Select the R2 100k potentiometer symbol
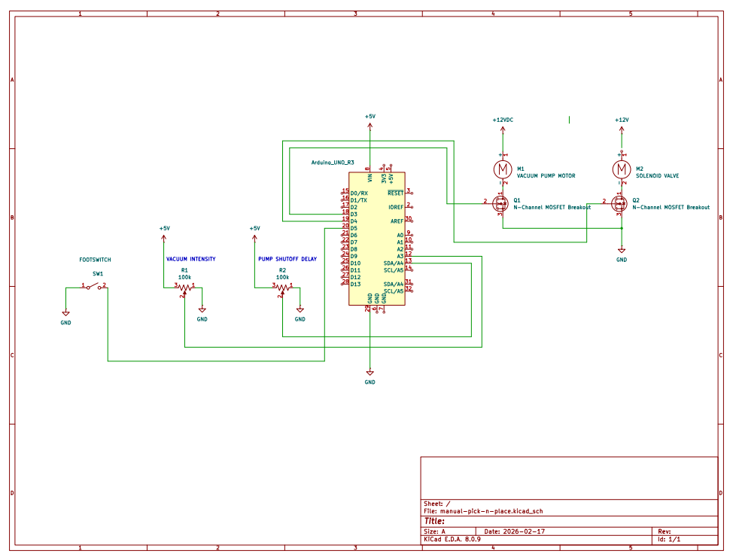This screenshot has height=560, width=733. coord(282,287)
